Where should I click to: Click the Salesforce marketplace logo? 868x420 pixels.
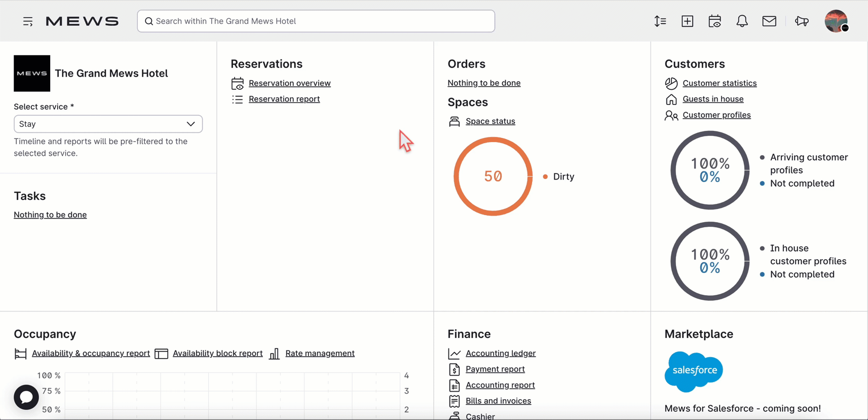(x=694, y=372)
